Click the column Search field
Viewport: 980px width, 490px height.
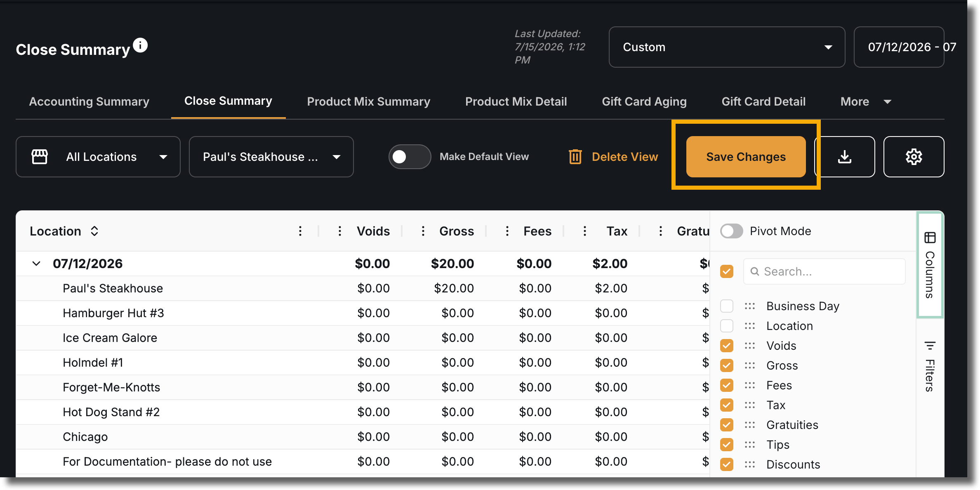(x=824, y=271)
